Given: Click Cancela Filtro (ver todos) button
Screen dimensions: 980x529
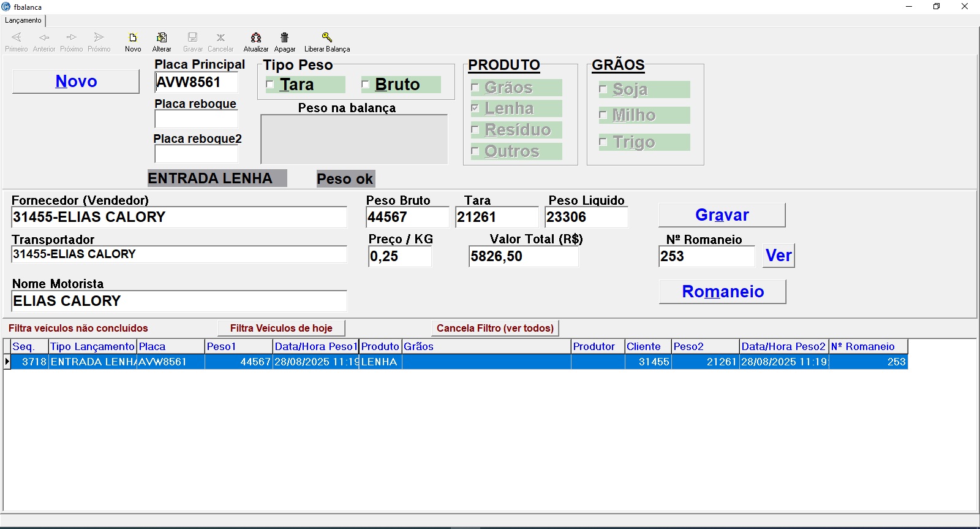Looking at the screenshot, I should (495, 329).
